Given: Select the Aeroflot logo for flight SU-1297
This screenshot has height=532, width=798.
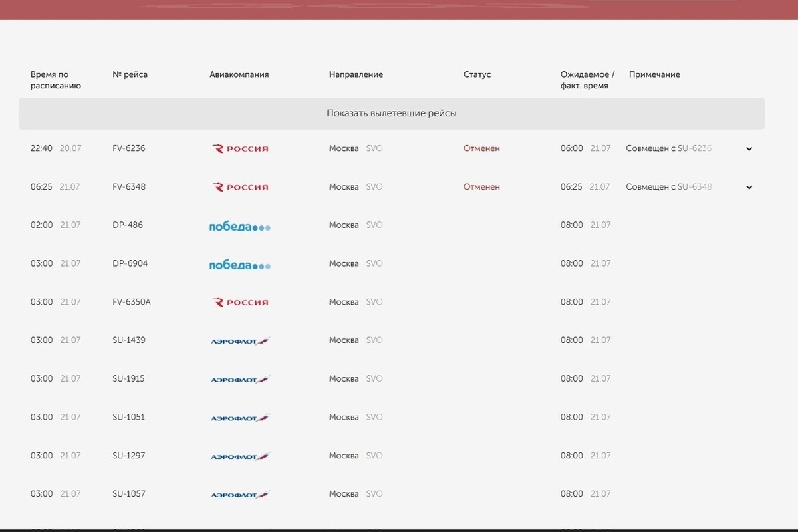Looking at the screenshot, I should click(x=240, y=457).
